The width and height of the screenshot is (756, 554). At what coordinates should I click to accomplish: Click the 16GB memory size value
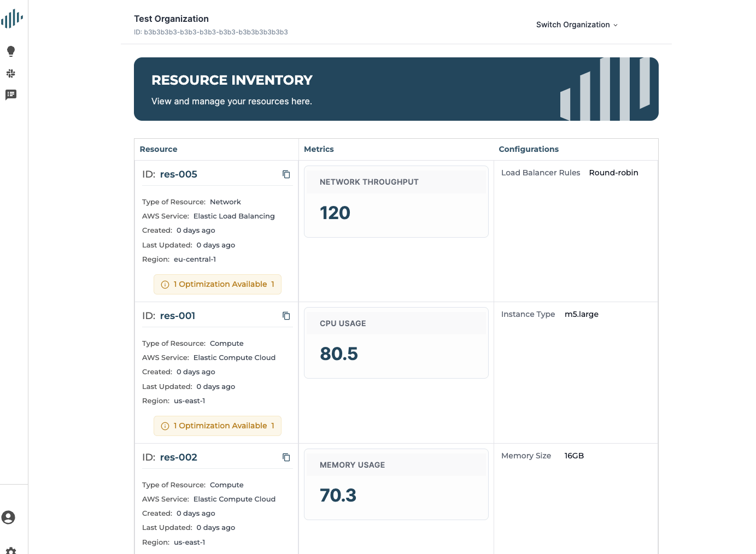coord(574,456)
